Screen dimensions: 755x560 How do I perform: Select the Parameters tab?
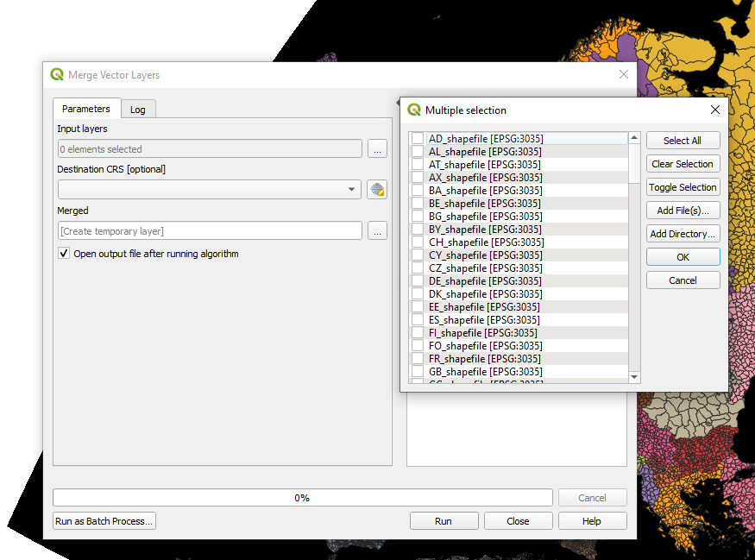86,109
